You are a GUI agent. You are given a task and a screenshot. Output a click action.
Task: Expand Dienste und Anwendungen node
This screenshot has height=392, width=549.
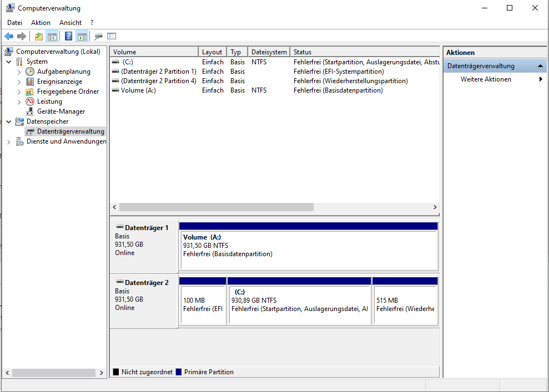click(9, 141)
